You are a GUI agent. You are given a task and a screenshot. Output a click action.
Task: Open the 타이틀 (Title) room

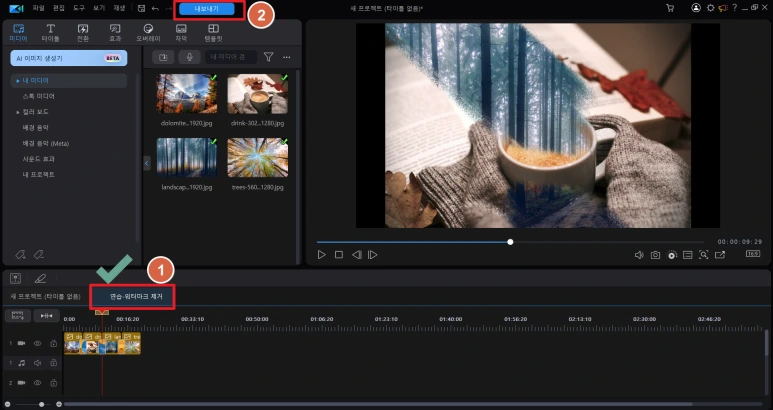point(50,33)
